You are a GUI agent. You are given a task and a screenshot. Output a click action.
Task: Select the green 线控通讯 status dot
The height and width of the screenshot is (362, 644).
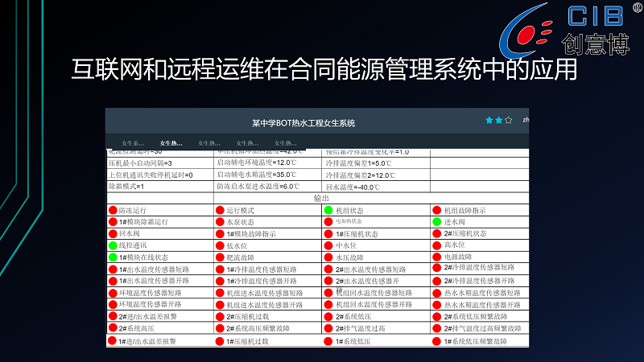pyautogui.click(x=113, y=245)
